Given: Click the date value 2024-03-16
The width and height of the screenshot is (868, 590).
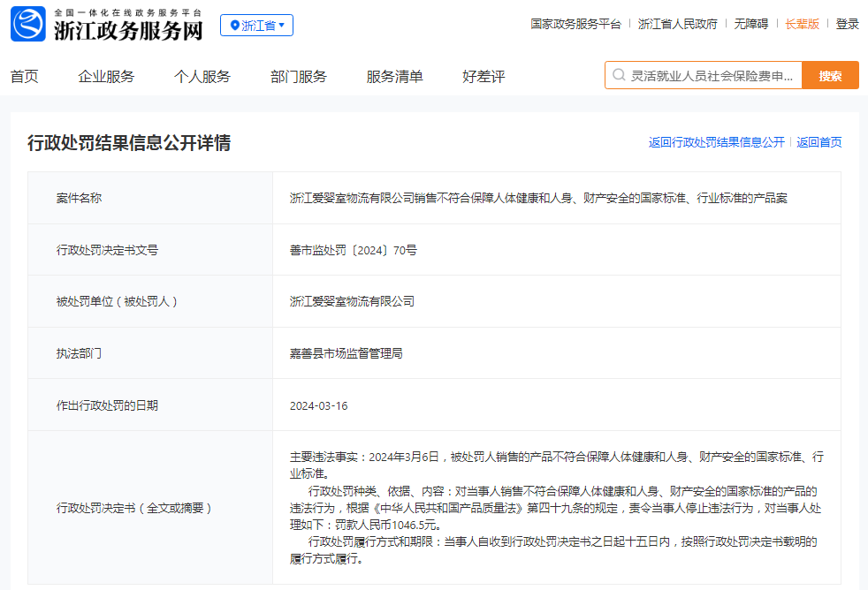Looking at the screenshot, I should click(319, 406).
